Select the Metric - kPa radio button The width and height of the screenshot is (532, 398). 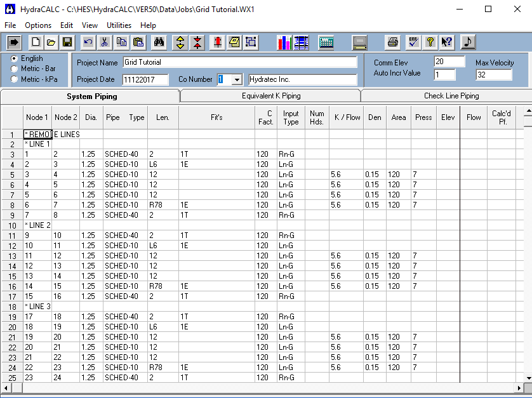point(14,79)
